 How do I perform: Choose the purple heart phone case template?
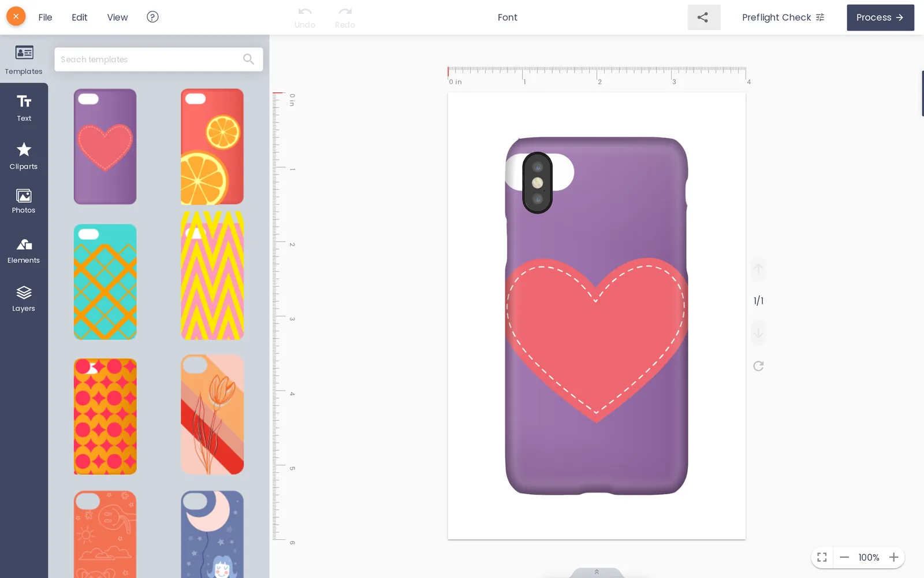click(105, 146)
